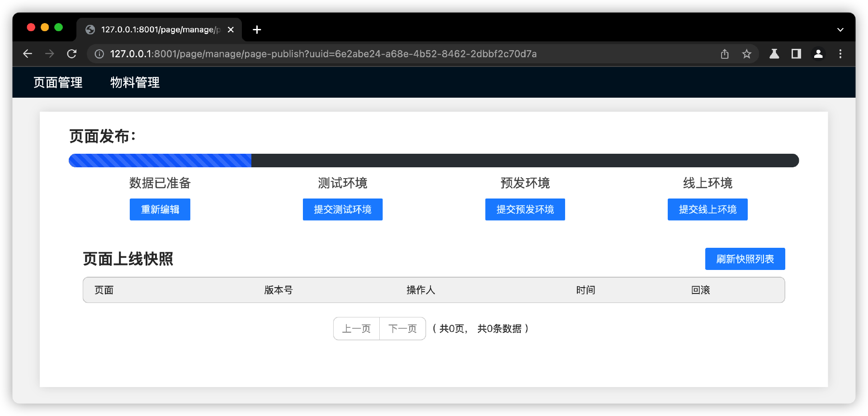
Task: Open a new browser tab
Action: click(257, 30)
